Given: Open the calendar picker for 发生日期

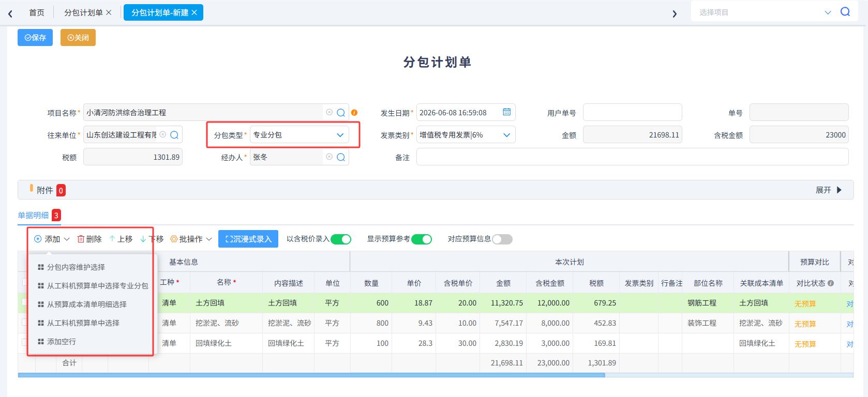Looking at the screenshot, I should pyautogui.click(x=507, y=112).
